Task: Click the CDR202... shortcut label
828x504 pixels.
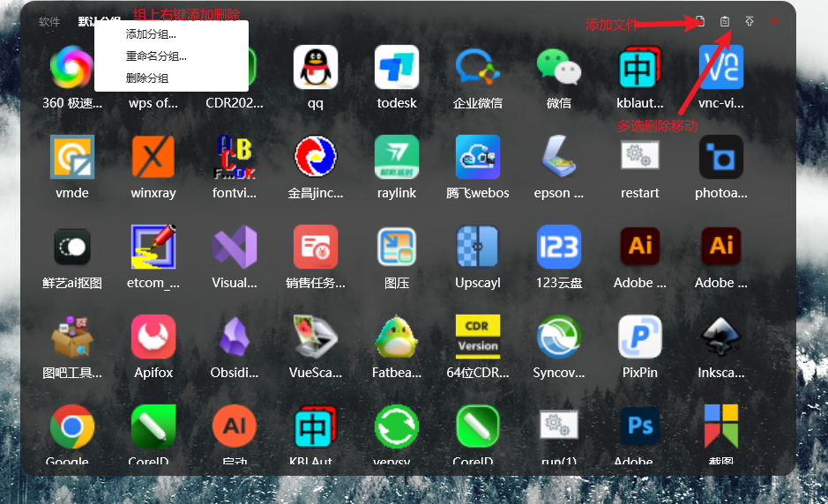Action: (x=235, y=103)
